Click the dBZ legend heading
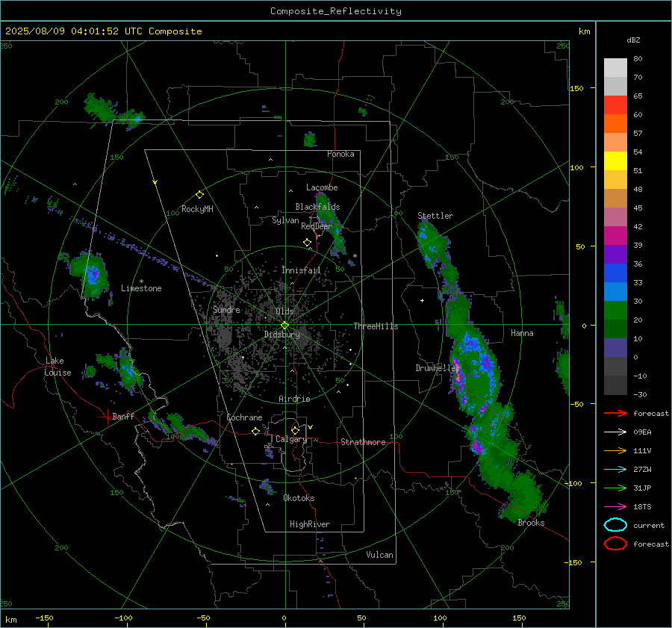 tap(633, 40)
